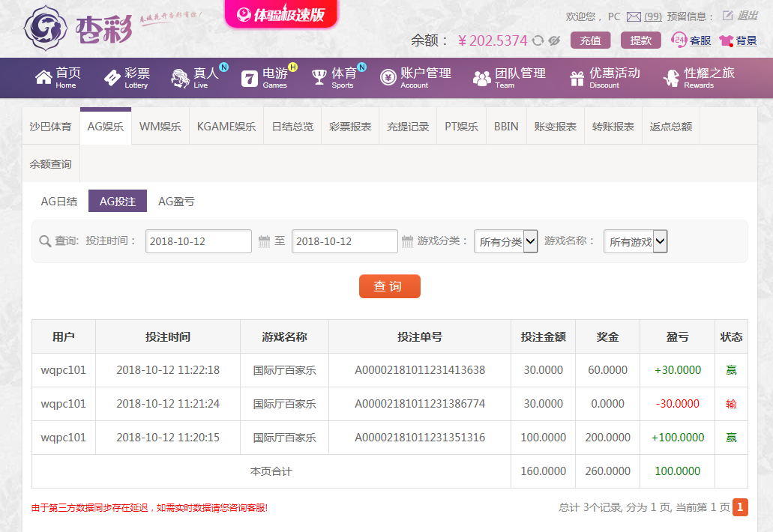Open 优惠活动 Discount gift icon

(577, 78)
